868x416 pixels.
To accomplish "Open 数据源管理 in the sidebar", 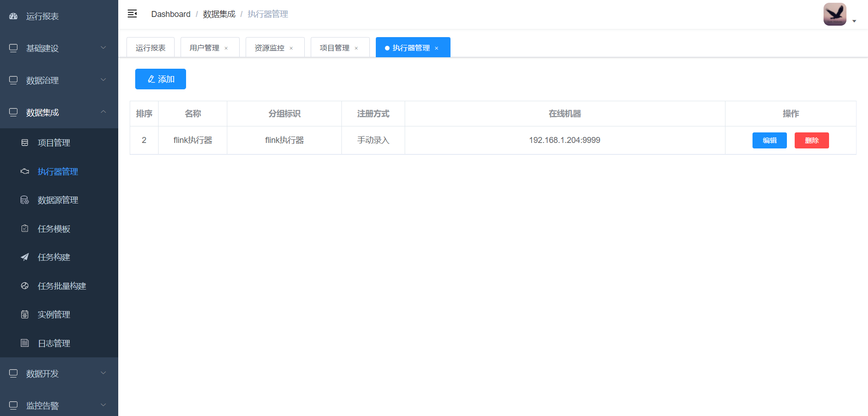I will 59,200.
